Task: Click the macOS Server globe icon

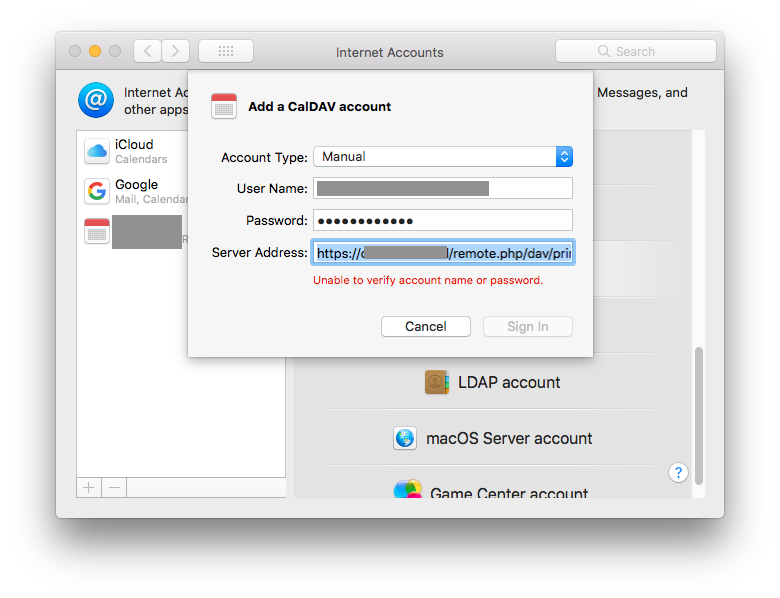Action: (x=405, y=438)
